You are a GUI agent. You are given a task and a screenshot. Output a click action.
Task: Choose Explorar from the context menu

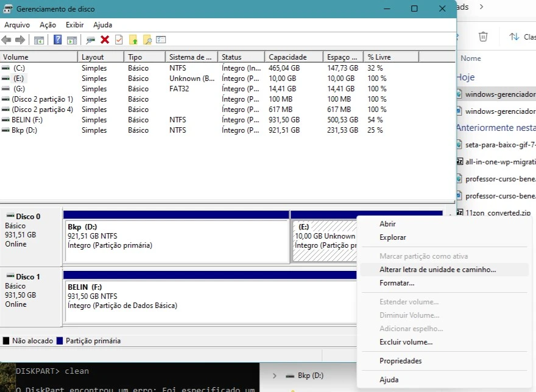(443, 237)
